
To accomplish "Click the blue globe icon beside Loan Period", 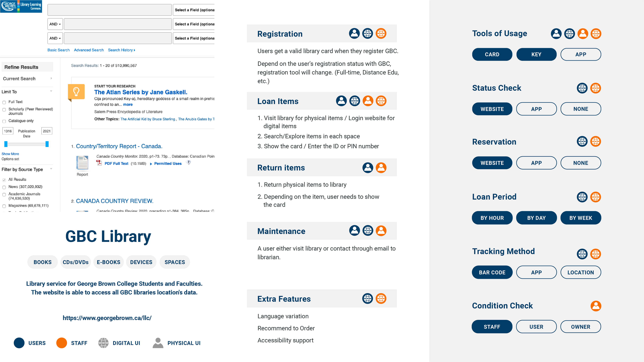I will (x=582, y=197).
